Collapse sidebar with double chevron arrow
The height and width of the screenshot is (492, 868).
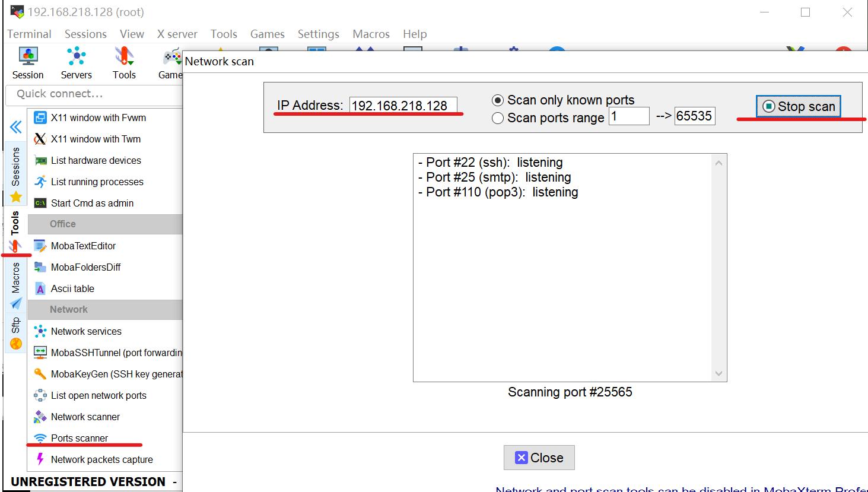pyautogui.click(x=16, y=126)
